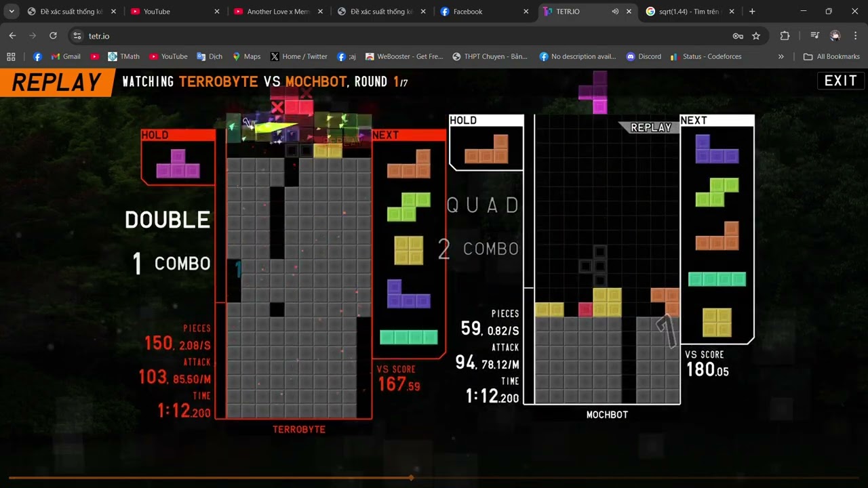
Task: Open the All Bookmarks folder
Action: (x=831, y=57)
